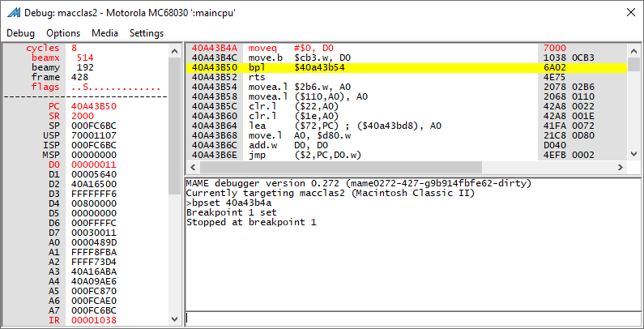The image size is (644, 329).
Task: Click the register panel scroll down arrow
Action: pos(174,318)
